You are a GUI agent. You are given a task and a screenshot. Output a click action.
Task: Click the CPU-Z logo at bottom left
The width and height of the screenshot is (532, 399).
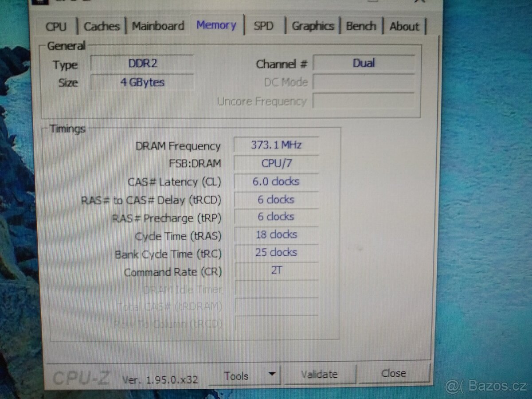tap(81, 377)
